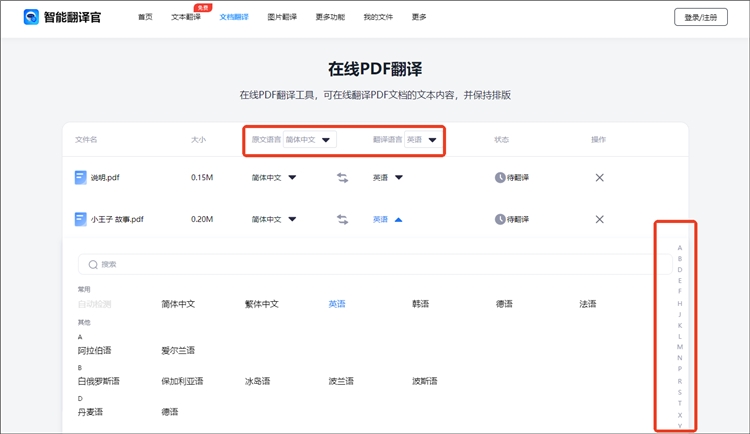The height and width of the screenshot is (434, 750).
Task: Choose 繁体中文 from common languages
Action: click(262, 304)
